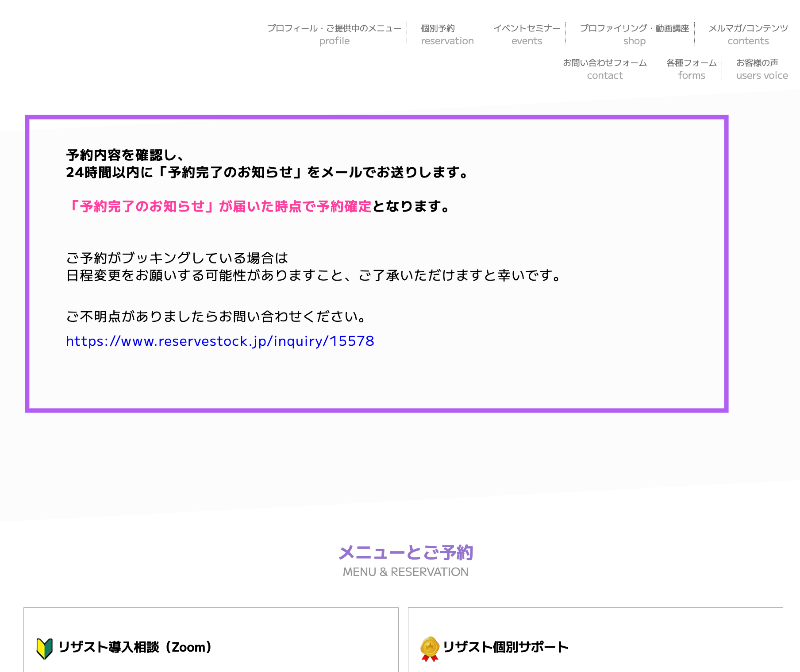View お客様の声 users voice page
800x672 pixels.
[x=762, y=69]
